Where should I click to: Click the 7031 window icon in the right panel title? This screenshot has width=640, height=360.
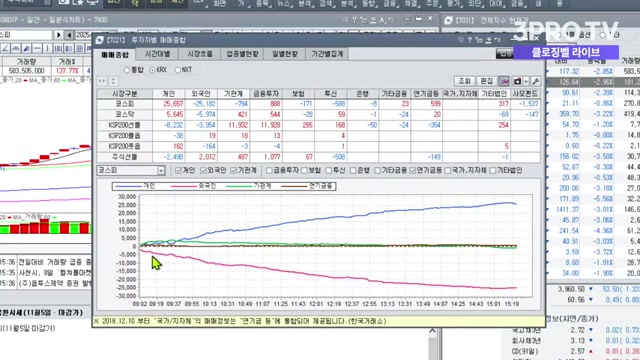point(449,20)
